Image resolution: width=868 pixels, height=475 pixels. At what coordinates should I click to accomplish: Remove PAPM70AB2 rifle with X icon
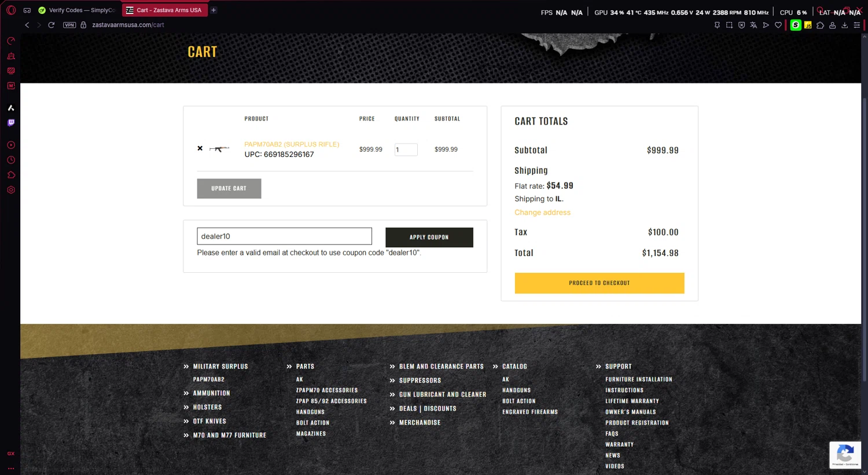click(x=200, y=148)
